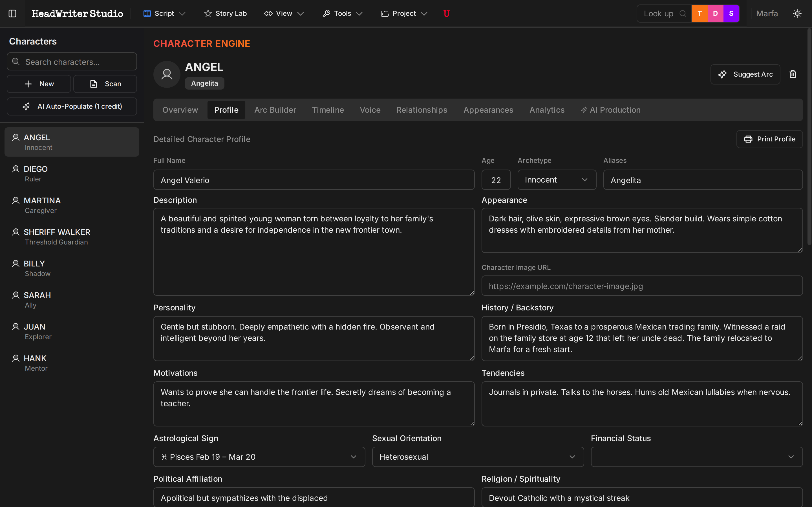Toggle light/dark theme sun icon

[x=797, y=14]
